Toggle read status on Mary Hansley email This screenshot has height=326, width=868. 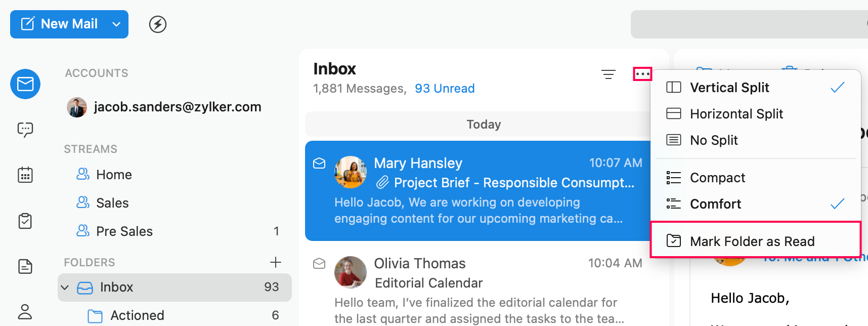[319, 163]
